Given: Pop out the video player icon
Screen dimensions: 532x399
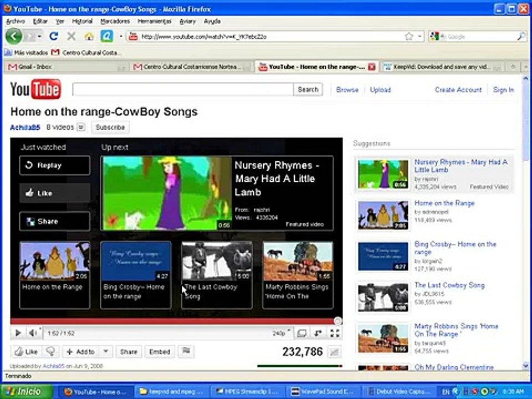Looking at the screenshot, I should (318, 334).
